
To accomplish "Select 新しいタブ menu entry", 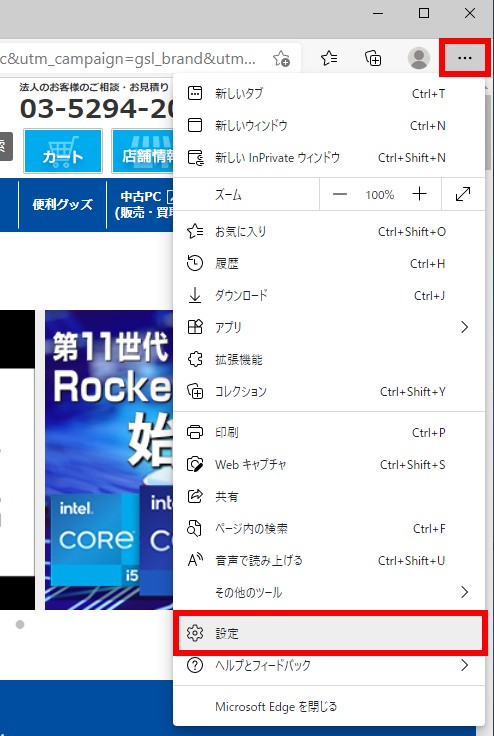I will click(x=329, y=93).
